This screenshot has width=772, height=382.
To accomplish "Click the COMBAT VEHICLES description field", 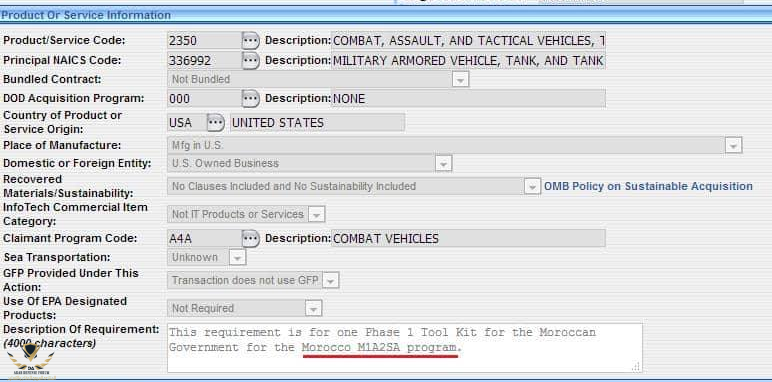I will 469,239.
